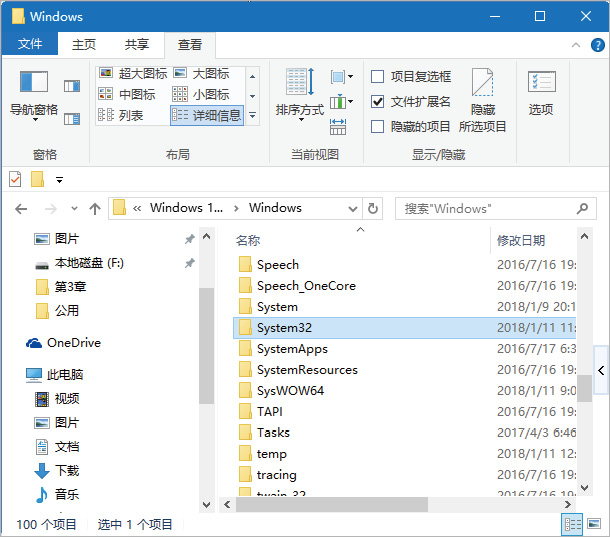Refresh the Windows folder view
This screenshot has width=610, height=537.
[x=373, y=209]
